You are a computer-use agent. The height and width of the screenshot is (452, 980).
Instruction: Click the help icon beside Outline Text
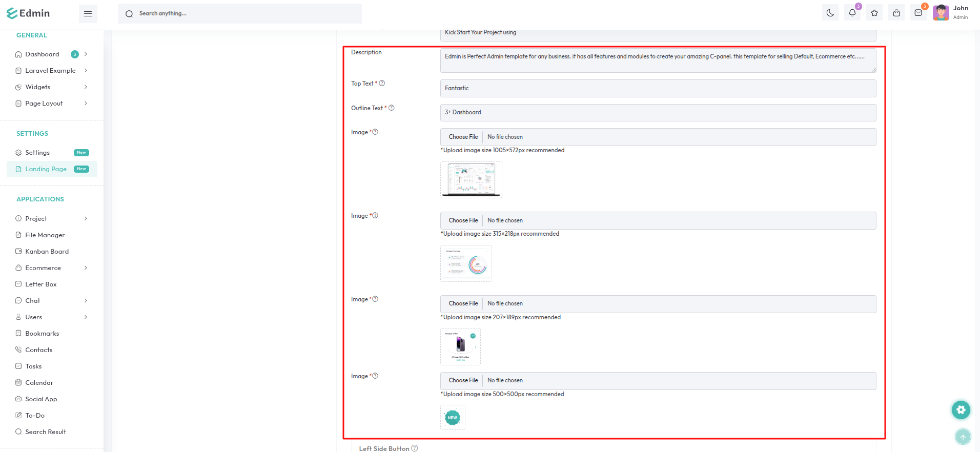(x=392, y=108)
